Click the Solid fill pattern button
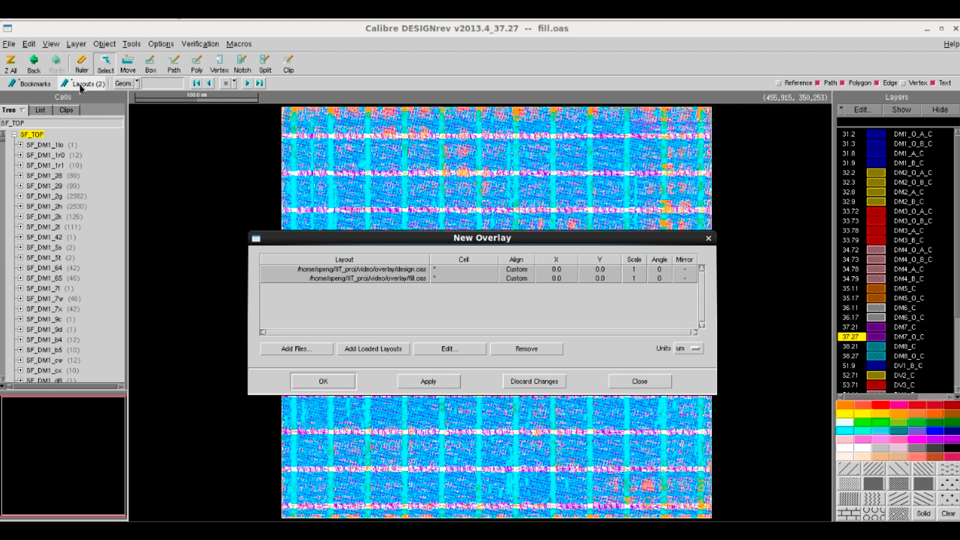The width and height of the screenshot is (960, 540). 923,513
